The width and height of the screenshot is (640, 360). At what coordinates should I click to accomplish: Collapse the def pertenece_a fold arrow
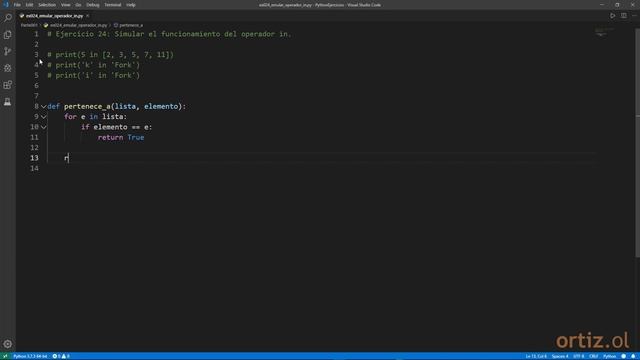(43, 107)
